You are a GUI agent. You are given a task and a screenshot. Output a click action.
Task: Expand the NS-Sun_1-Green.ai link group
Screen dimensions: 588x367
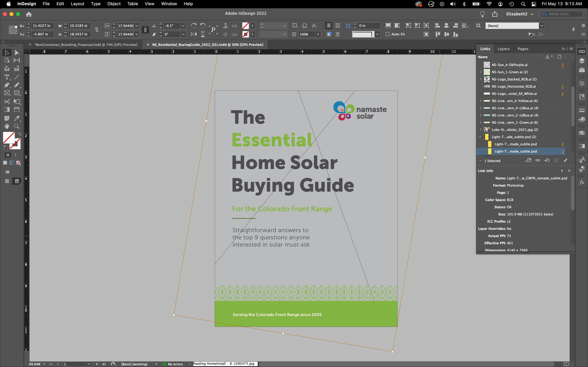click(481, 72)
